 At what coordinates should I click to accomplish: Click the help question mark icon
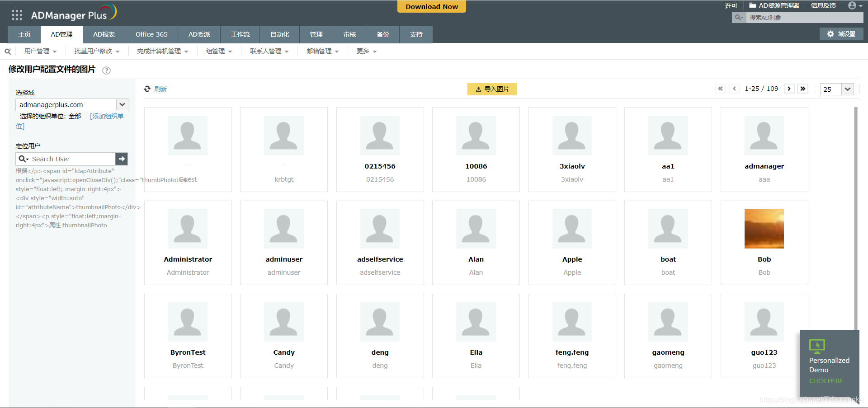106,70
